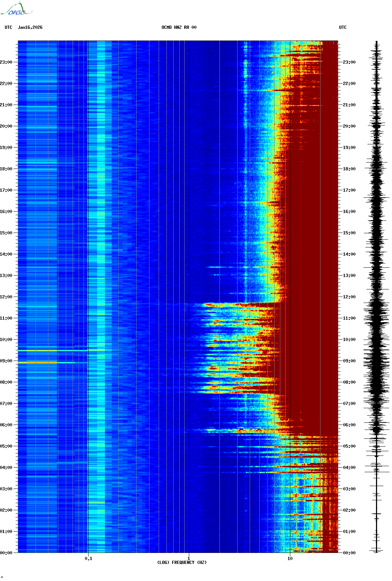392x581 pixels.
Task: Click '04:00' on the left time axis
Action: 6,468
